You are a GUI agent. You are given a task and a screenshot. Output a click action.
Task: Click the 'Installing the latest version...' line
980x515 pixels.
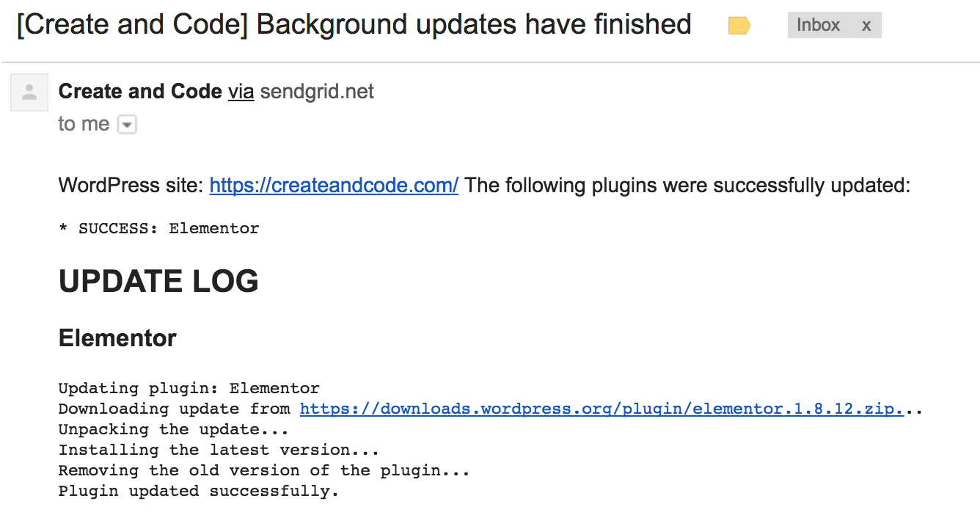pyautogui.click(x=219, y=450)
